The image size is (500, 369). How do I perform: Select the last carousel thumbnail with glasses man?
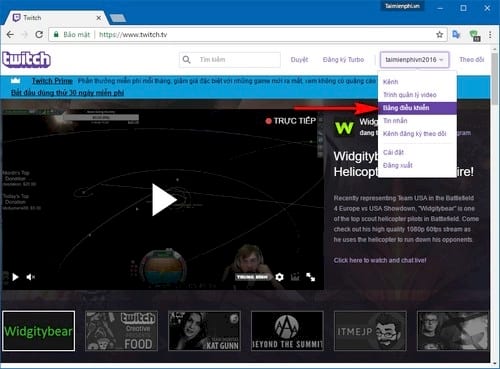coord(453,331)
